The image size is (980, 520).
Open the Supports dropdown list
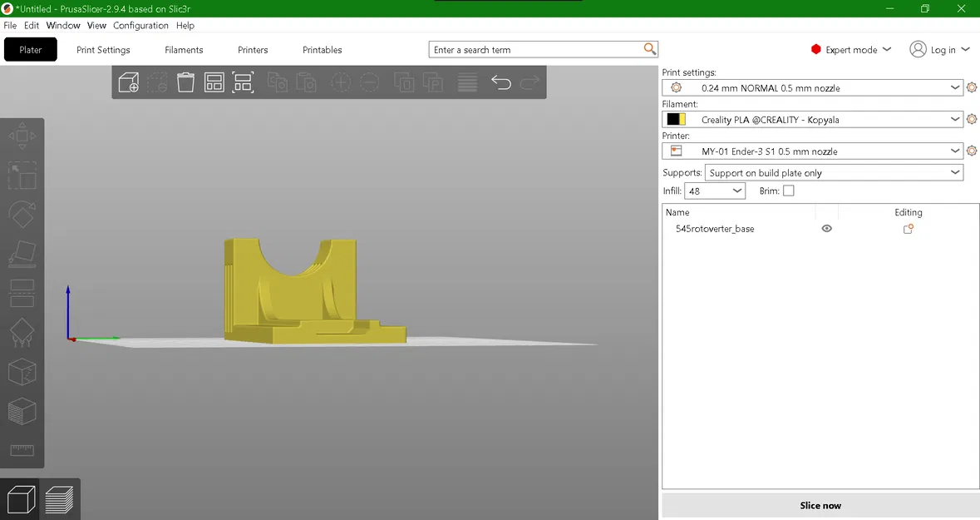click(834, 173)
